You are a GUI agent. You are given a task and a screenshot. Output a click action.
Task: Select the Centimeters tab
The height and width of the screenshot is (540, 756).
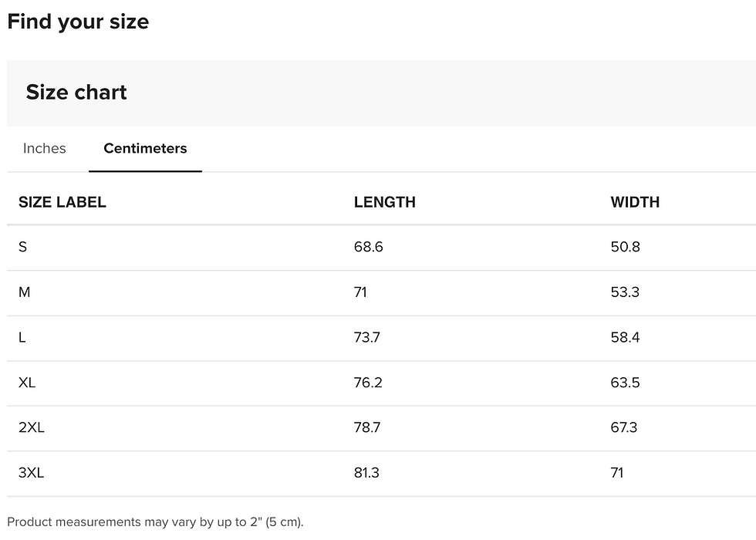coord(145,148)
